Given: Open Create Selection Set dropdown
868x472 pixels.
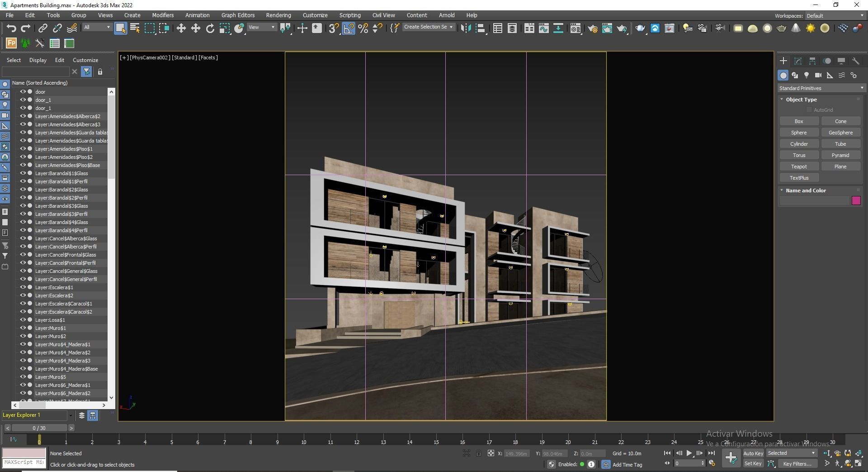Looking at the screenshot, I should pos(428,27).
